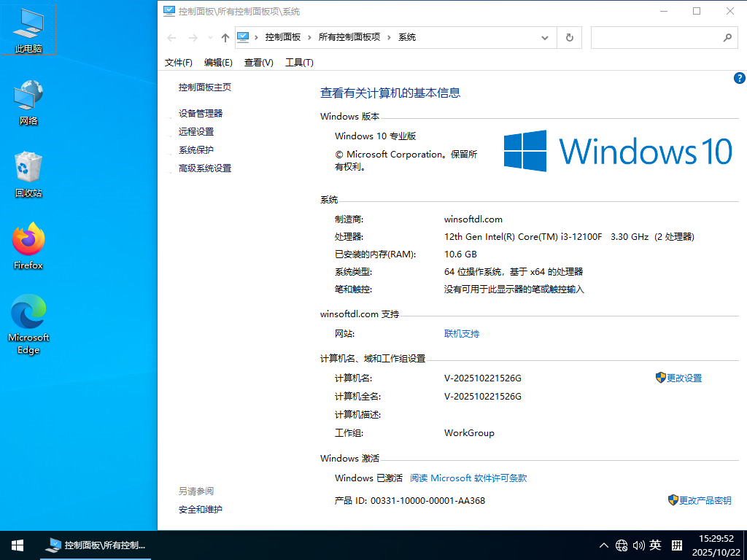
Task: Open 设备管理器 from the sidebar
Action: pyautogui.click(x=201, y=113)
